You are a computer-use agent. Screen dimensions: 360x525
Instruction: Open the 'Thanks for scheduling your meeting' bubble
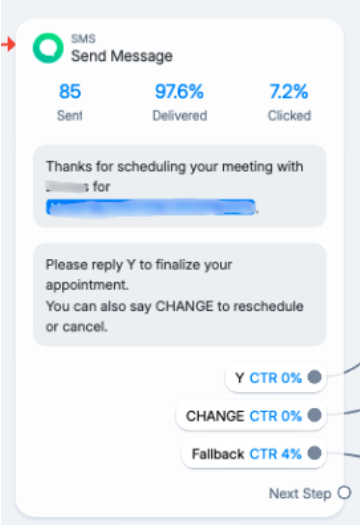click(x=179, y=186)
